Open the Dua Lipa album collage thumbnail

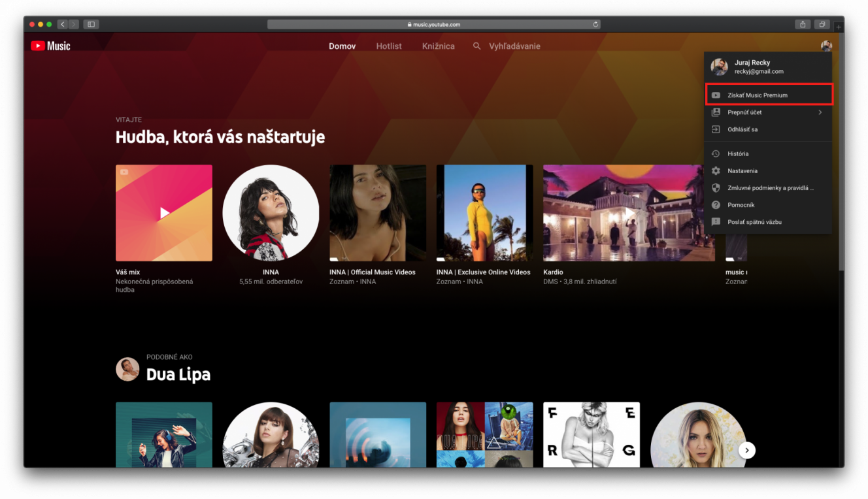point(485,434)
